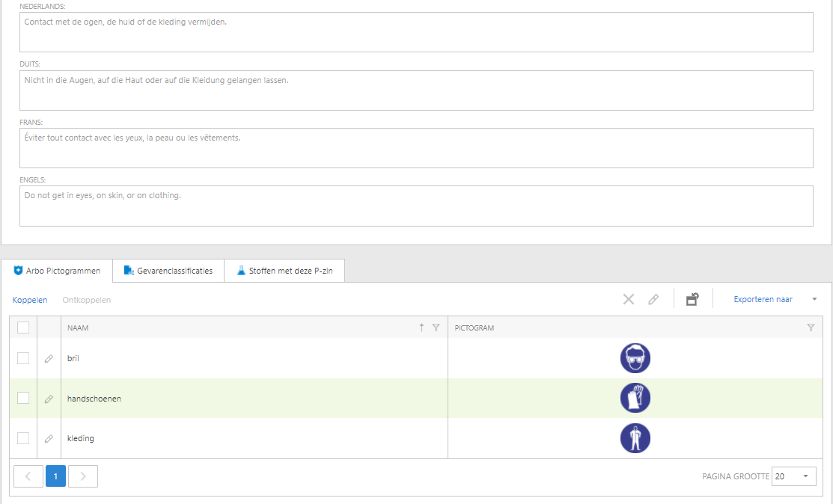Switch to the Gevarenclassificaties tab
Viewport: 833px width, 504px height.
[x=168, y=271]
